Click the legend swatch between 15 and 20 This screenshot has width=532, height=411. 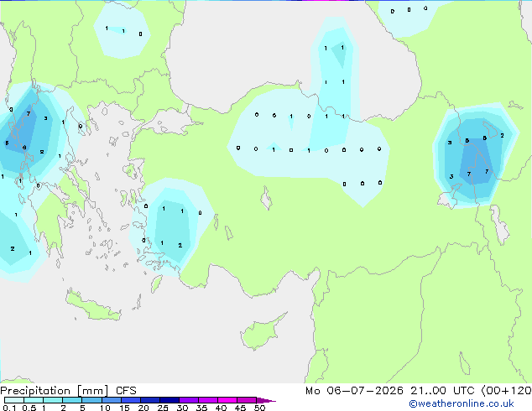pos(130,400)
